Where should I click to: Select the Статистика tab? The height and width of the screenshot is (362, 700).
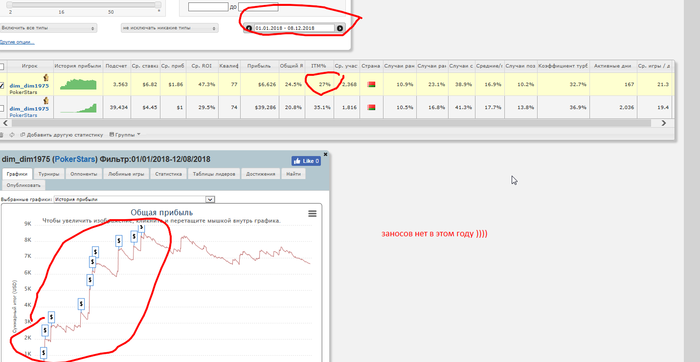coord(168,174)
